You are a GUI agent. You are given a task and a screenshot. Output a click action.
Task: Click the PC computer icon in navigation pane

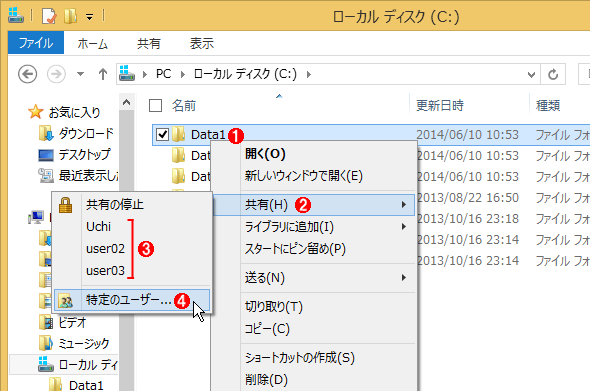(36, 218)
